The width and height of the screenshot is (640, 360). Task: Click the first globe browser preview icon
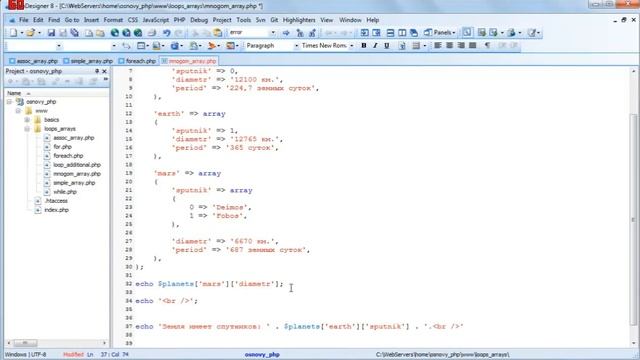tap(115, 33)
